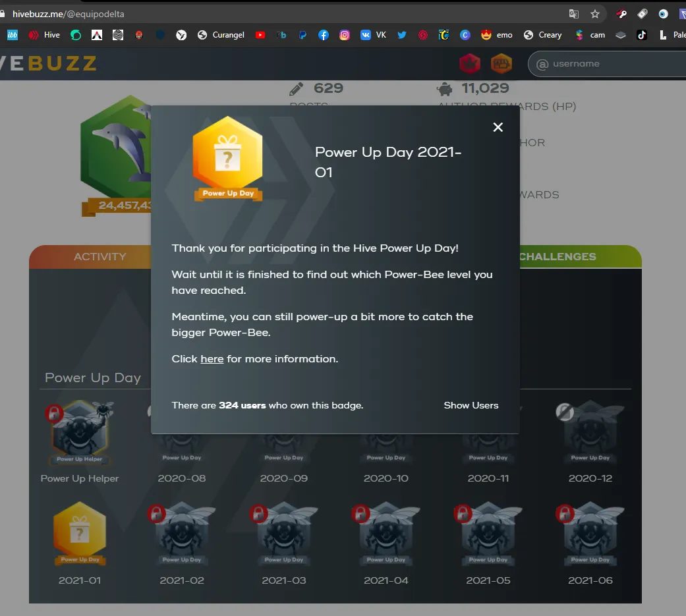Click the tag extension icon
Viewport: 686px width, 616px height.
coord(643,14)
